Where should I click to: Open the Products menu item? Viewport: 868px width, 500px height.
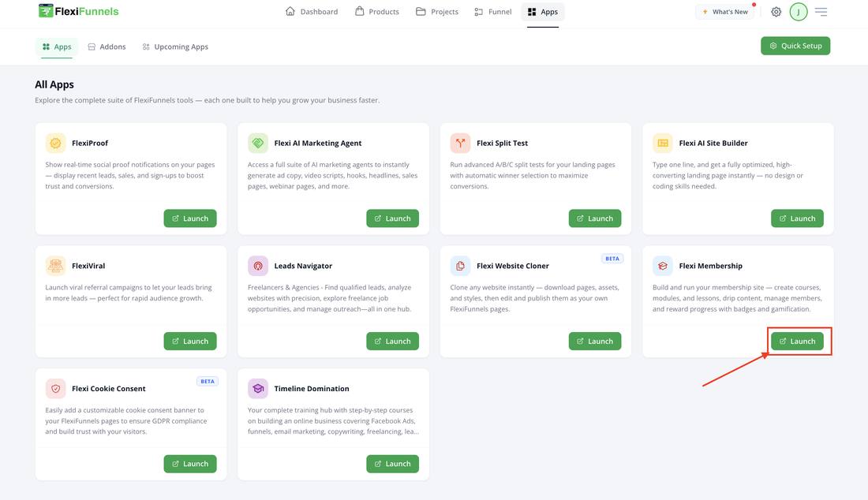377,12
